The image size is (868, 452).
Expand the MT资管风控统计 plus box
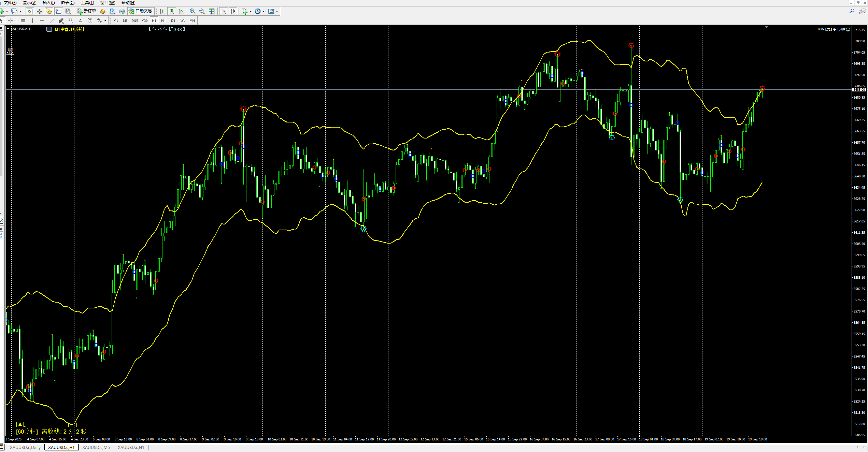(x=49, y=29)
